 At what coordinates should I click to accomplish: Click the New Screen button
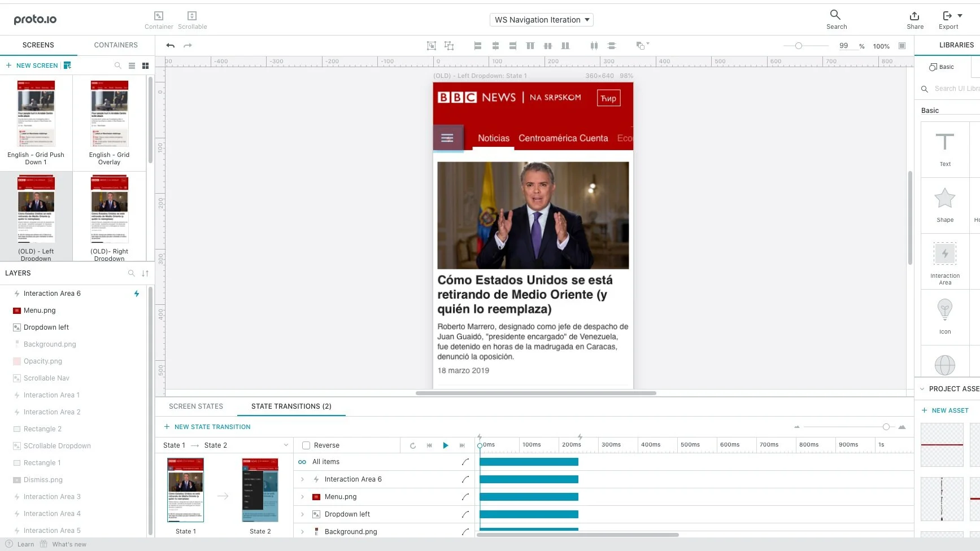(32, 65)
